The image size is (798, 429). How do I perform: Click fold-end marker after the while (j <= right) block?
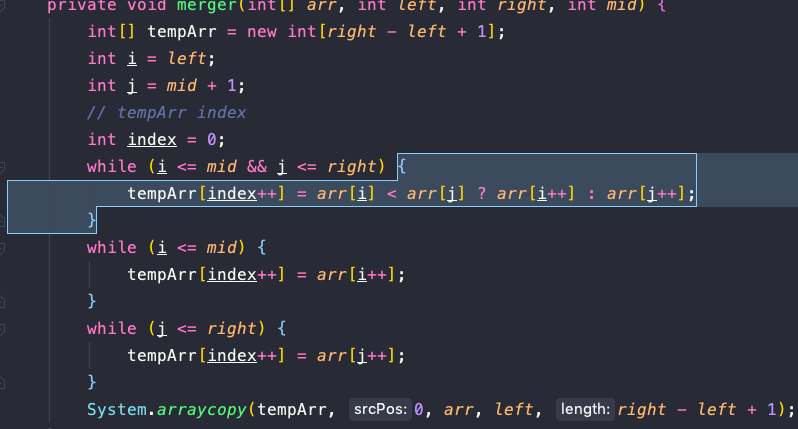point(2,383)
